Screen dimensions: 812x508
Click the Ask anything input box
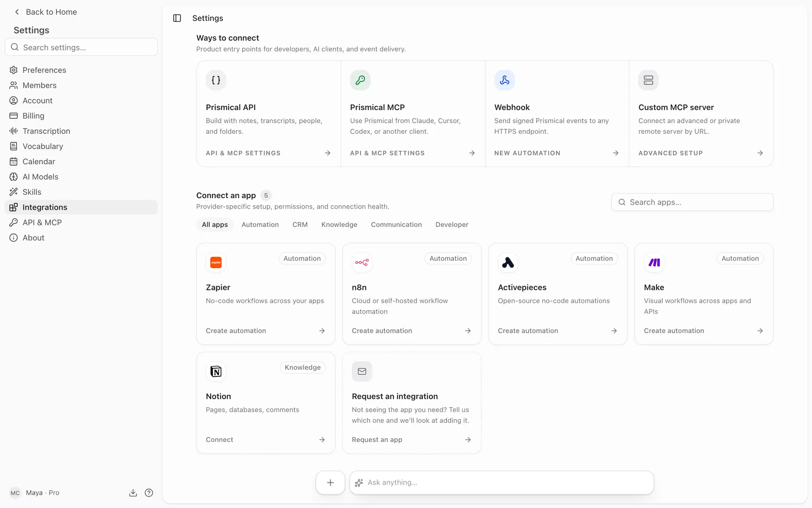pyautogui.click(x=502, y=483)
